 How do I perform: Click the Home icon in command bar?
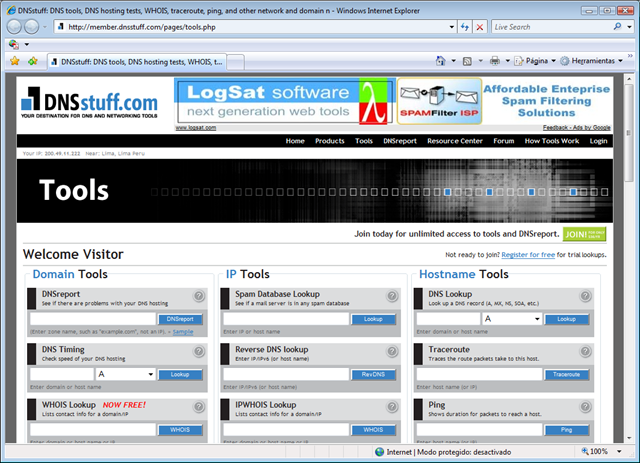click(441, 61)
